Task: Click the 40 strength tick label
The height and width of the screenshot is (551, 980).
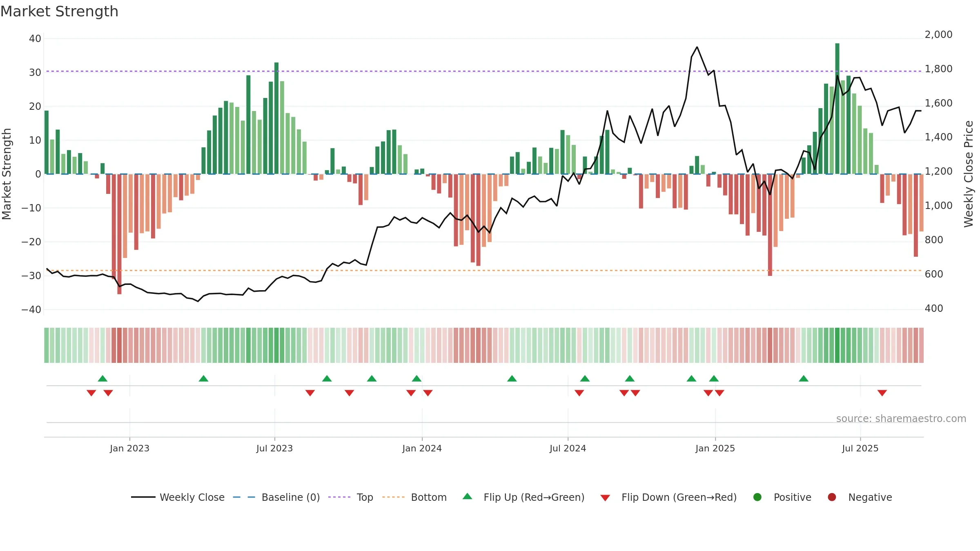Action: (x=35, y=39)
